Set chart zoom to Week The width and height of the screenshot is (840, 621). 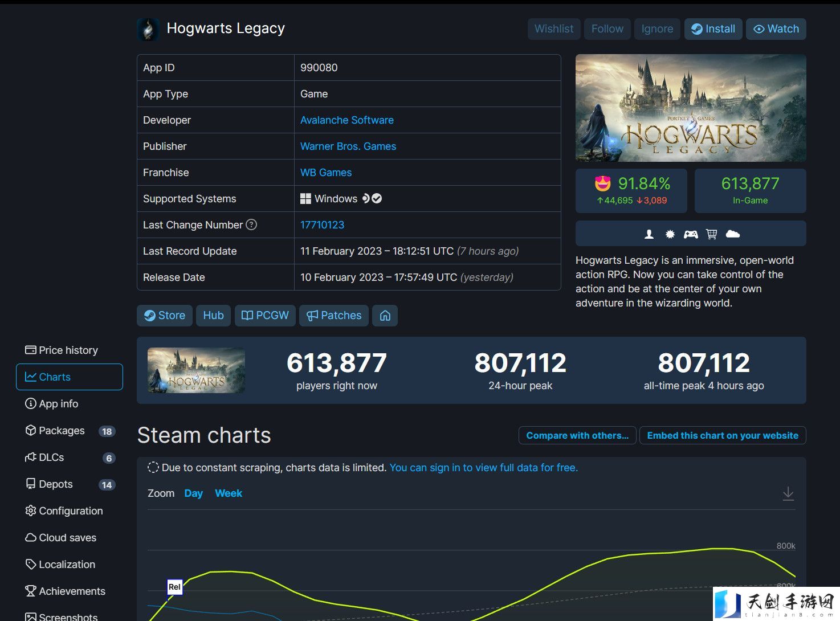pos(229,493)
